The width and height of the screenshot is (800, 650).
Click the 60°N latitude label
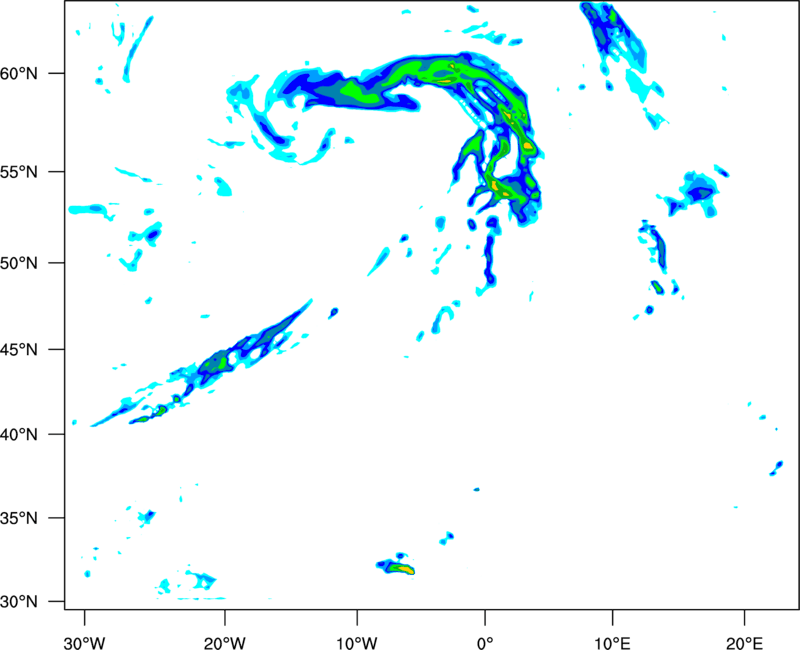(18, 74)
